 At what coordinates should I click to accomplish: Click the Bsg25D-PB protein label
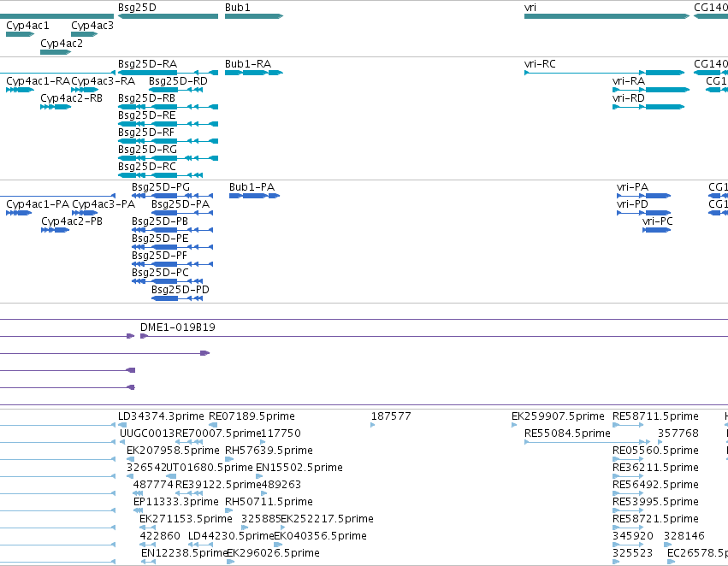160,221
